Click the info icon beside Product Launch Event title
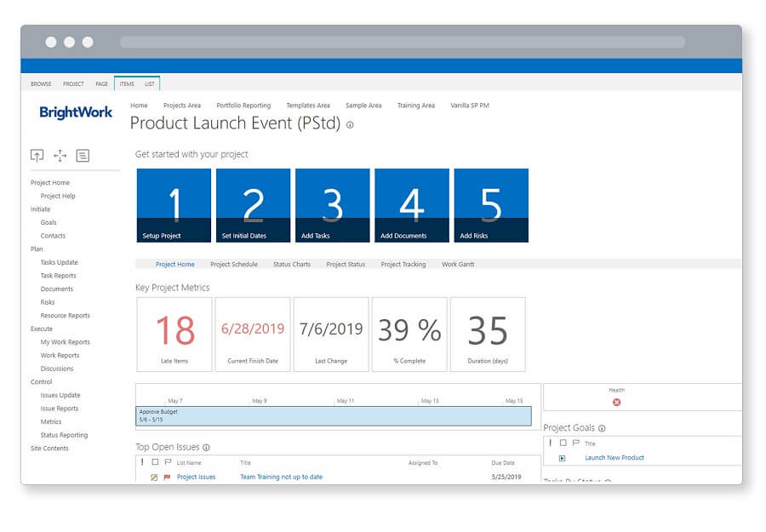Screen dimensions: 766x532 click(350, 125)
